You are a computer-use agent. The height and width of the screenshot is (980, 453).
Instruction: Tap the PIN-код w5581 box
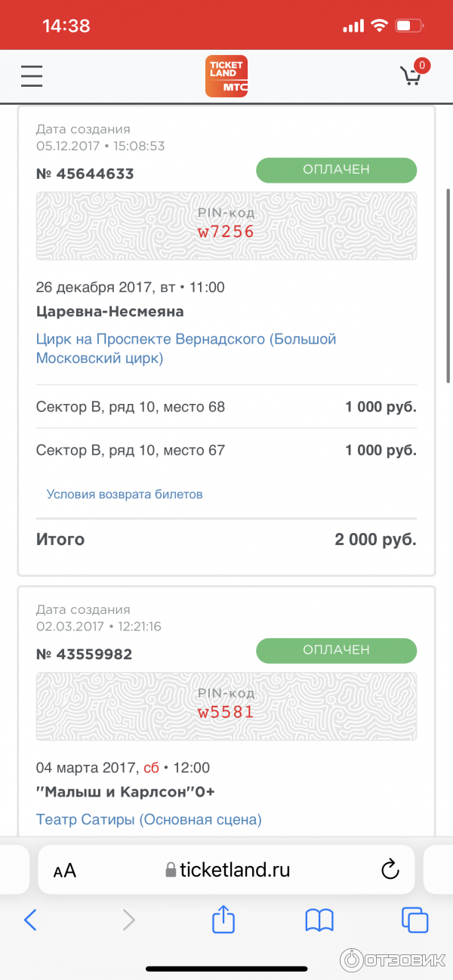tap(226, 706)
